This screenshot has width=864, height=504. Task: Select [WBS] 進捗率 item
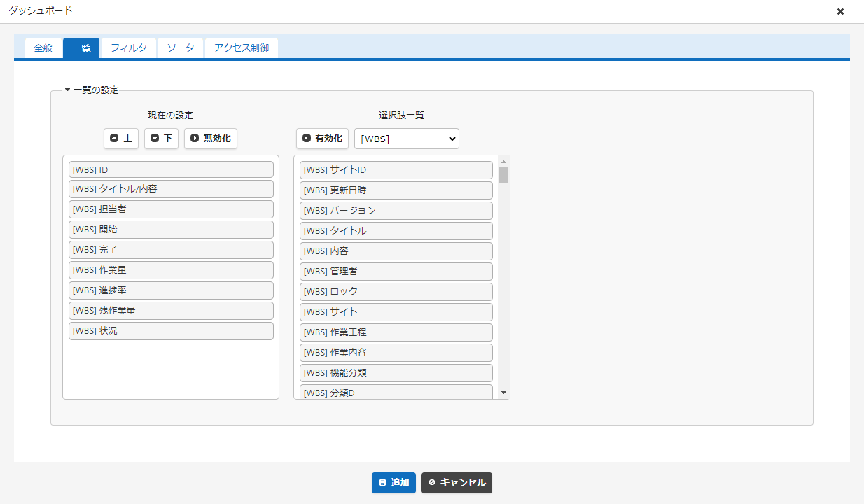tap(171, 290)
